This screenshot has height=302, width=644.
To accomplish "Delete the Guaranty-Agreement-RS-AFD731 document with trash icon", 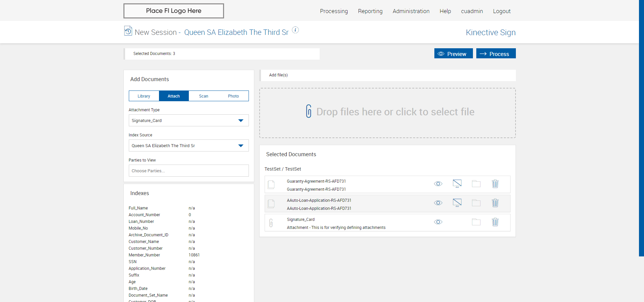I will [x=495, y=184].
